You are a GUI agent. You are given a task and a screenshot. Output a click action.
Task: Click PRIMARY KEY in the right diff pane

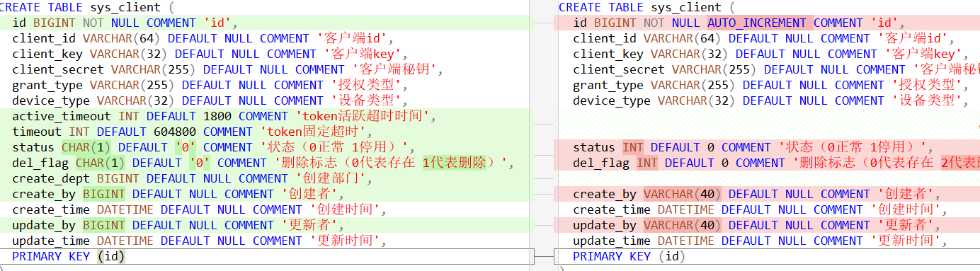point(612,256)
